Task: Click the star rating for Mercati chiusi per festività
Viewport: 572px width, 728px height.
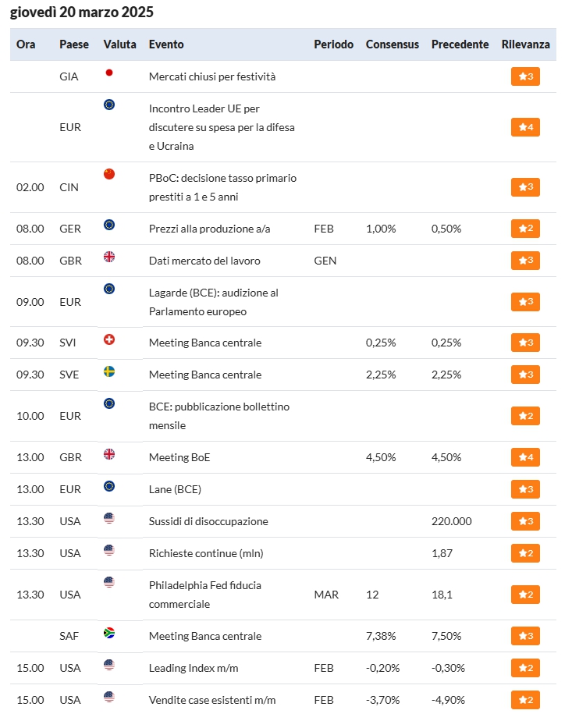Action: coord(525,76)
